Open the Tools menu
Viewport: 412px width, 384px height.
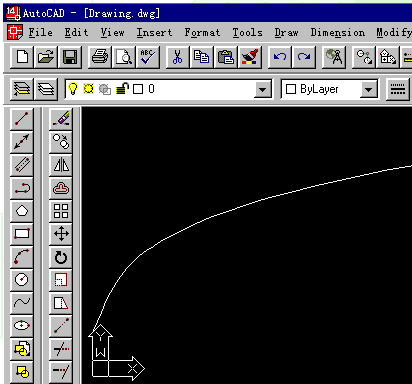click(247, 32)
